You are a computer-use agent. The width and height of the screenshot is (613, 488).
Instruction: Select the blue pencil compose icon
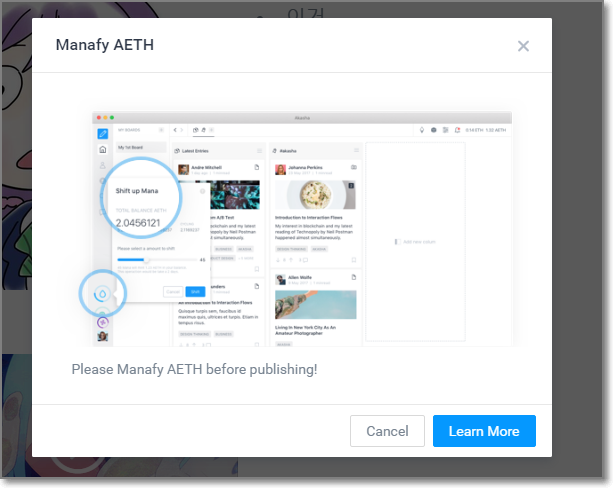(103, 134)
